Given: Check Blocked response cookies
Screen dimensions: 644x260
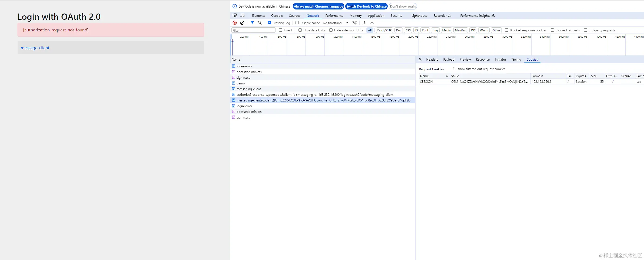Looking at the screenshot, I should tap(507, 30).
